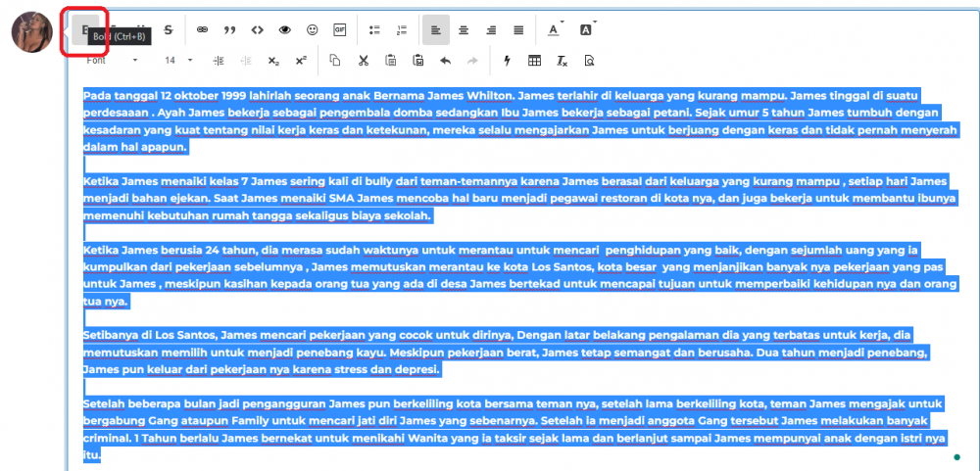This screenshot has width=980, height=471.
Task: Insert code with the angle brackets icon
Action: coord(257,30)
